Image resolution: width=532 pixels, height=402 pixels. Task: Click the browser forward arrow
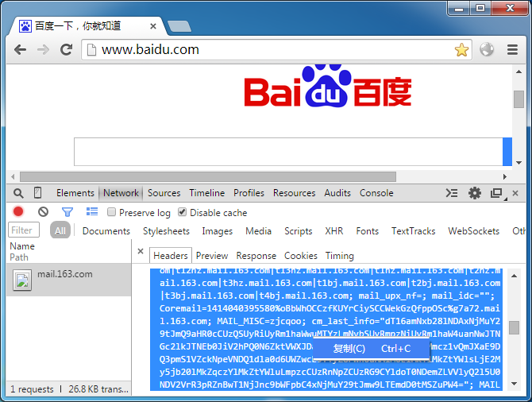[43, 50]
